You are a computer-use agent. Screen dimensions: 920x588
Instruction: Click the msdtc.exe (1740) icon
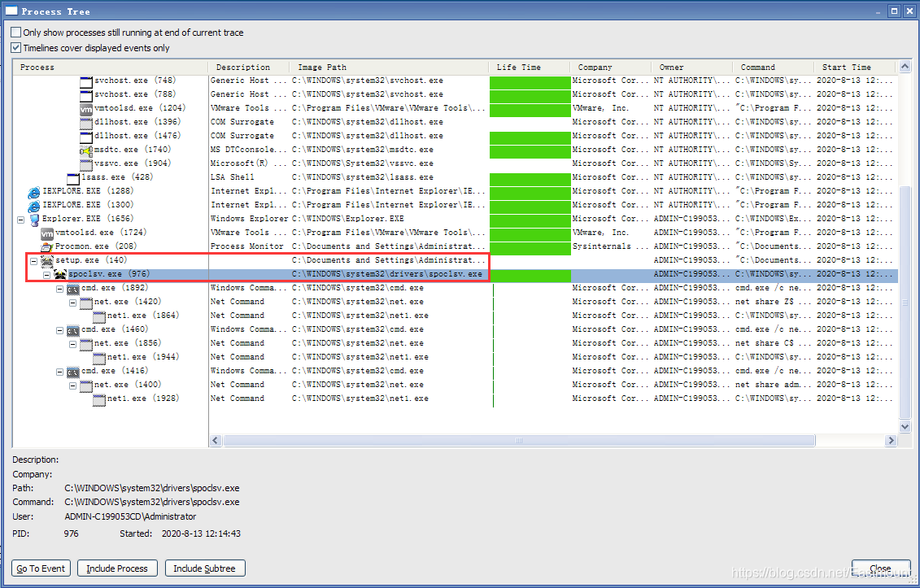[x=86, y=150]
